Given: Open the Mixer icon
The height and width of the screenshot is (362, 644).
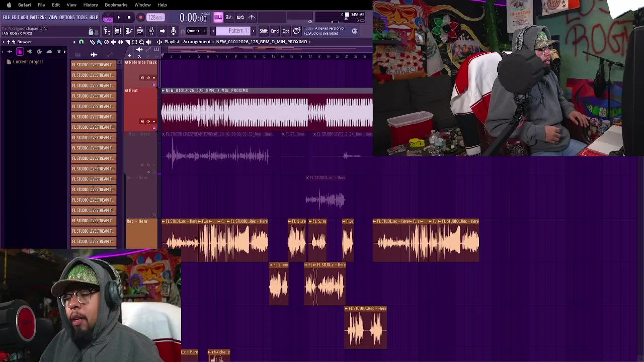Looking at the screenshot, I should (x=151, y=31).
